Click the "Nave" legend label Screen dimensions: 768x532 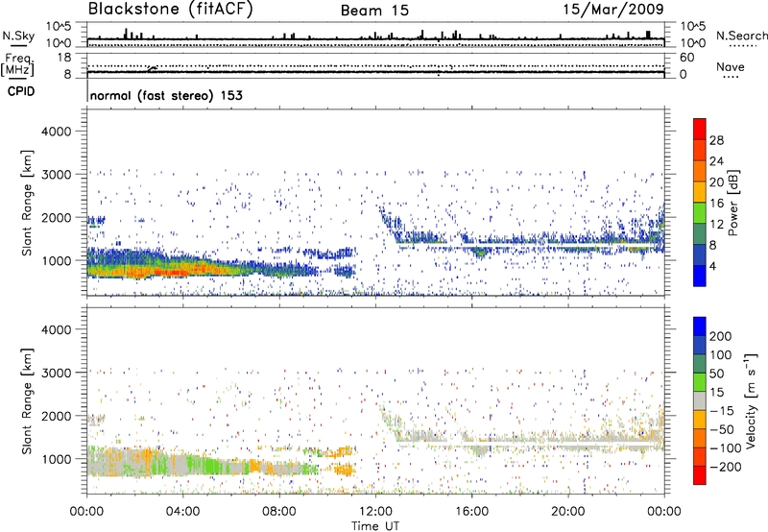(x=731, y=66)
